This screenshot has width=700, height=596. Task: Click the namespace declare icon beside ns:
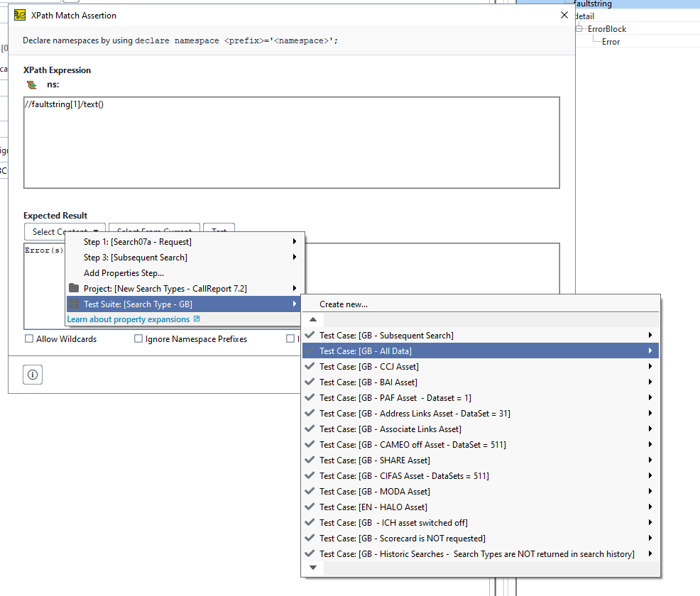tap(32, 84)
